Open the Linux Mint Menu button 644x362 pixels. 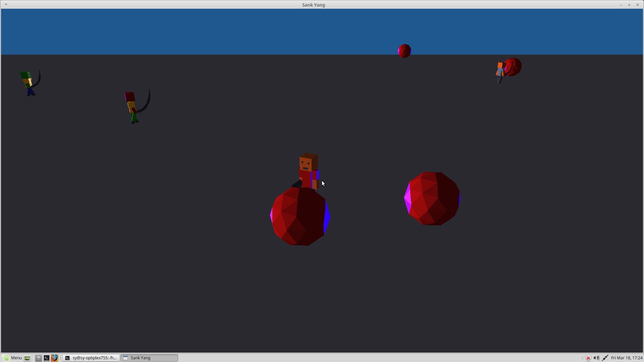[x=13, y=358]
